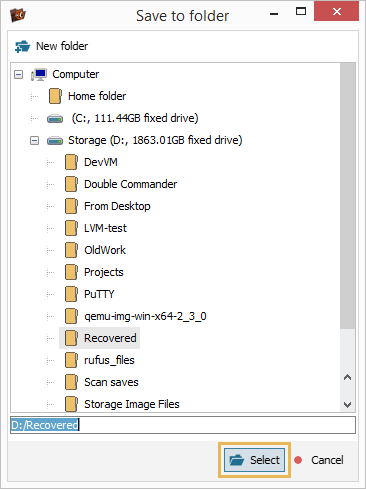Image resolution: width=366 pixels, height=489 pixels.
Task: Select the Scan saves folder name
Action: click(x=111, y=382)
